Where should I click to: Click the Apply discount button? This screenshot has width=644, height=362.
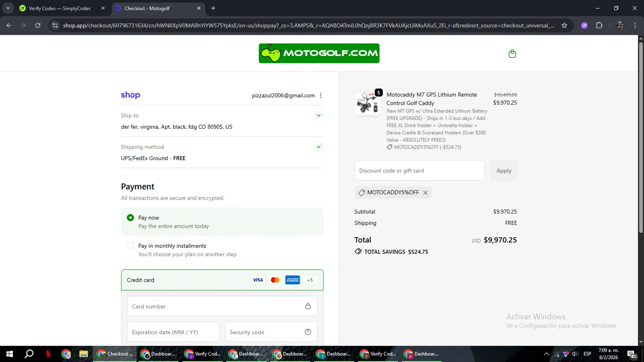click(504, 170)
